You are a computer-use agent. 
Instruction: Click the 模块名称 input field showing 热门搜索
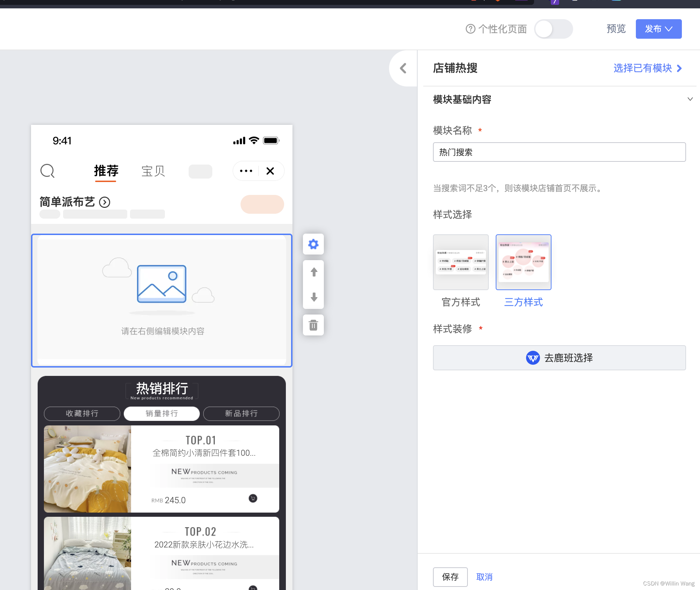click(x=558, y=152)
